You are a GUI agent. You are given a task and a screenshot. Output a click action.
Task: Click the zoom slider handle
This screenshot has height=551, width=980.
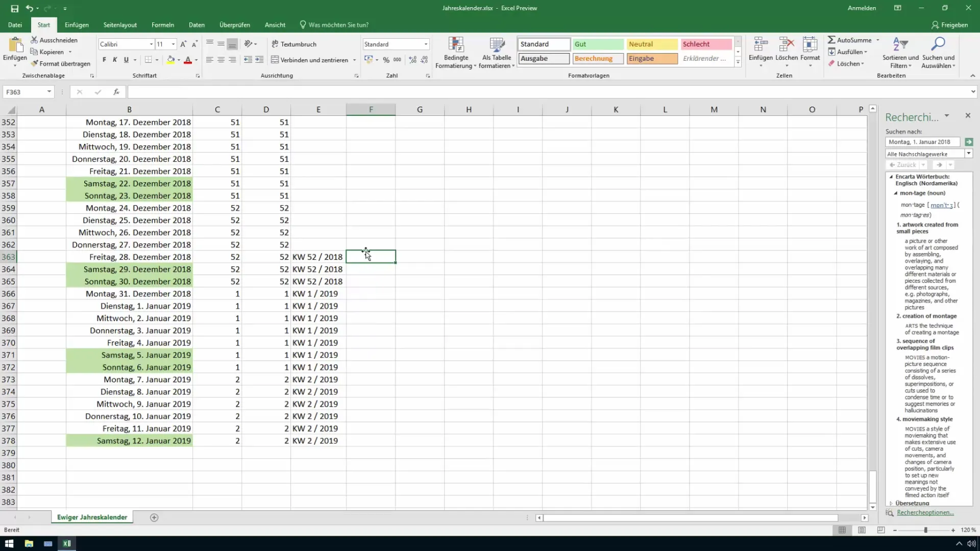pyautogui.click(x=925, y=530)
